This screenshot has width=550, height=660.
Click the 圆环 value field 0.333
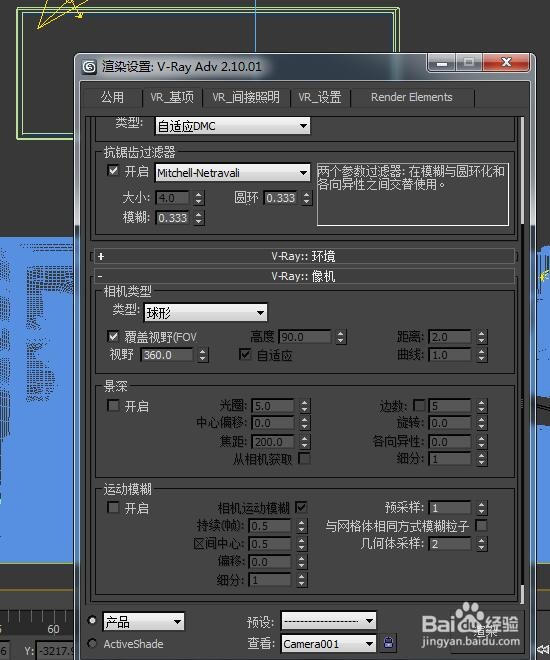[281, 198]
